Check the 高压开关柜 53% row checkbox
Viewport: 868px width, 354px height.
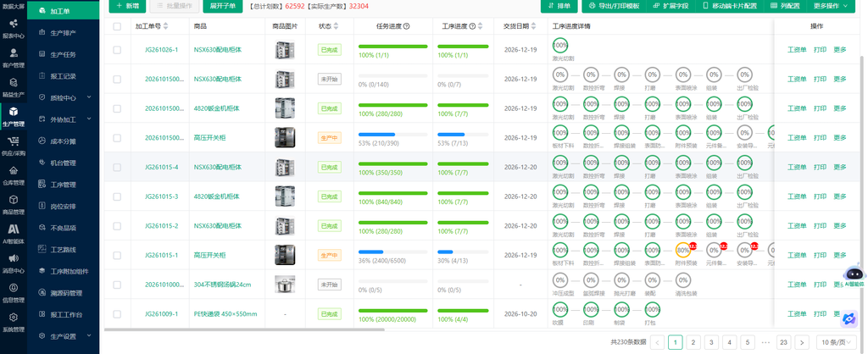tap(117, 138)
